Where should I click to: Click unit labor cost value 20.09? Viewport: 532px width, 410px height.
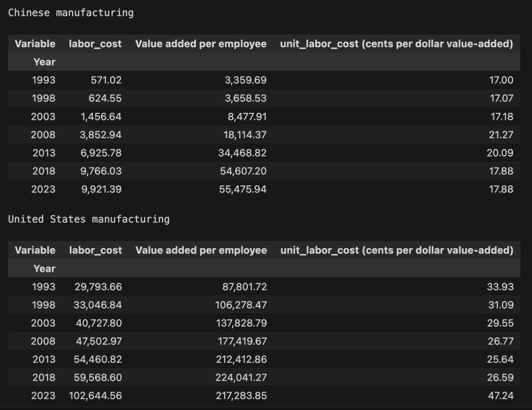tap(500, 153)
